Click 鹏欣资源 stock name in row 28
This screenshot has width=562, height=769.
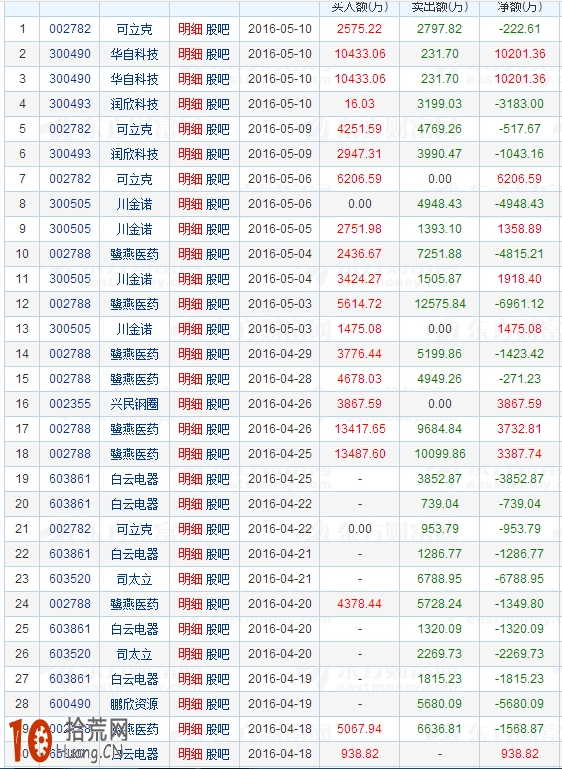[134, 704]
